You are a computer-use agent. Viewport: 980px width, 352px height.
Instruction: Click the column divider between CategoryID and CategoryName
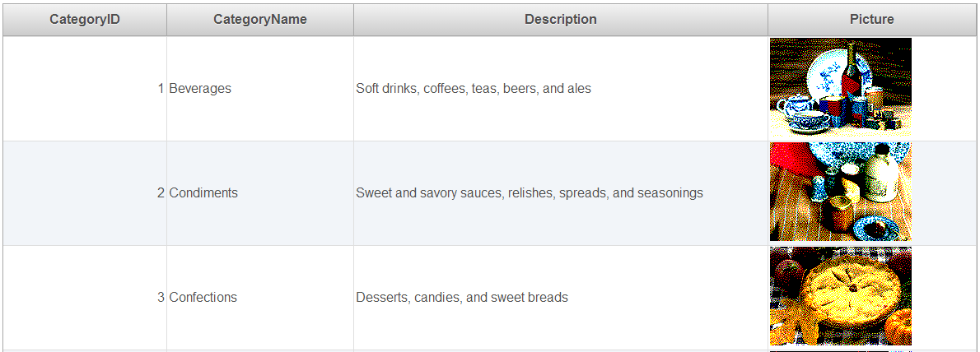pyautogui.click(x=166, y=20)
